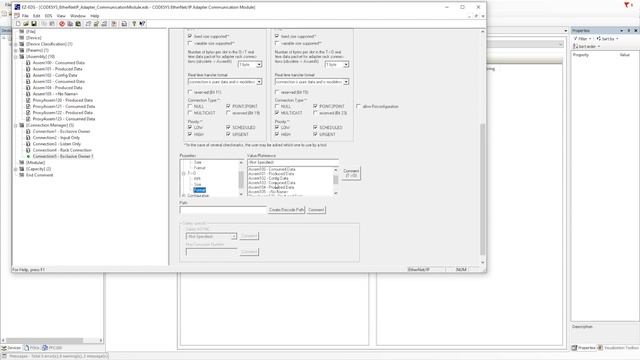Click the main form vertical scrollbar
Screen dimensions: 640x360
coord(482,147)
